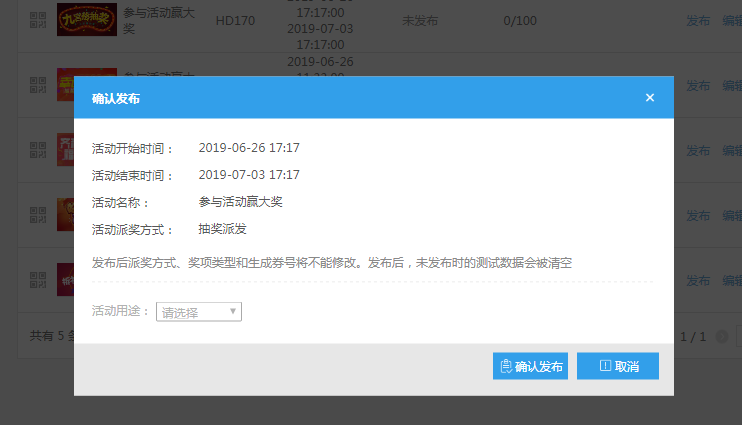The height and width of the screenshot is (425, 742).
Task: Click the activity name 参与活动赢大奖 in dialog
Action: [240, 202]
